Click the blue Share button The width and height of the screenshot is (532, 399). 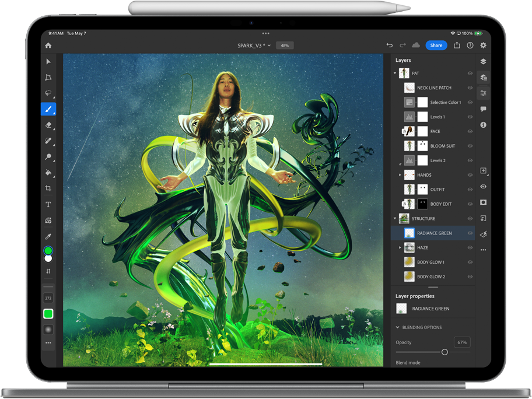point(436,45)
